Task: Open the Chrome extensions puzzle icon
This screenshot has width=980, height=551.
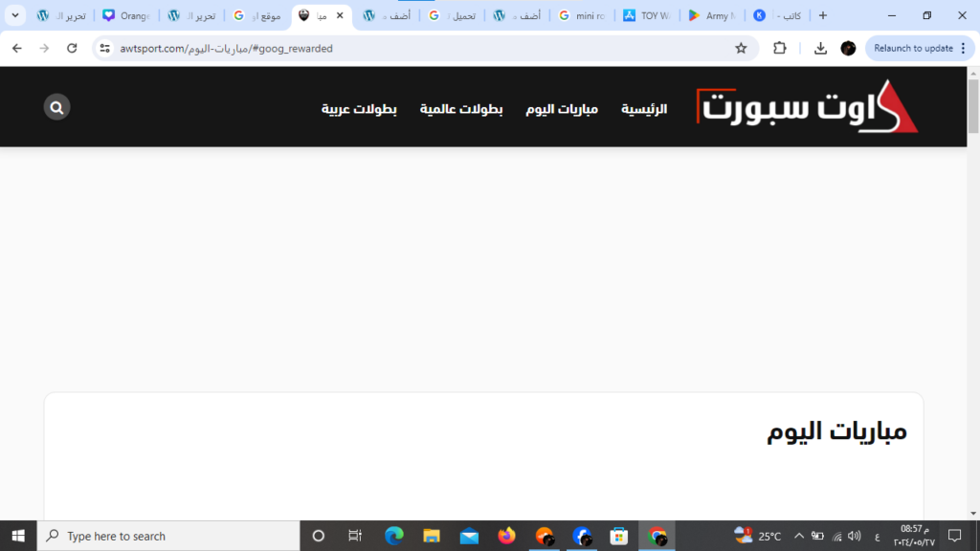Action: (x=780, y=48)
